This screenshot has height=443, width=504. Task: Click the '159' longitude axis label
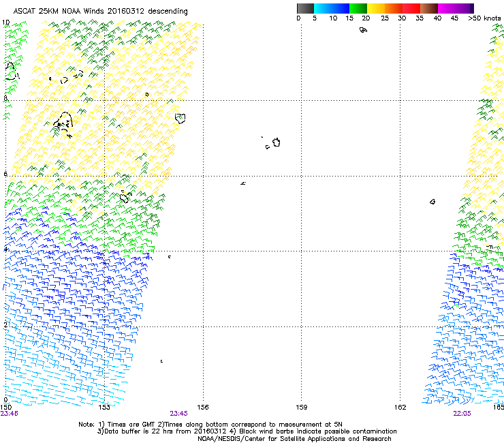302,408
